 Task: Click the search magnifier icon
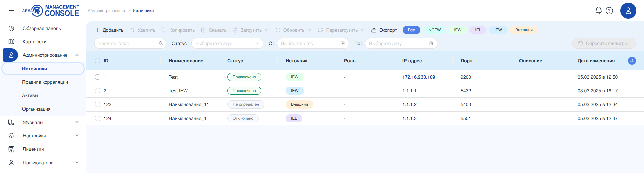pyautogui.click(x=161, y=43)
